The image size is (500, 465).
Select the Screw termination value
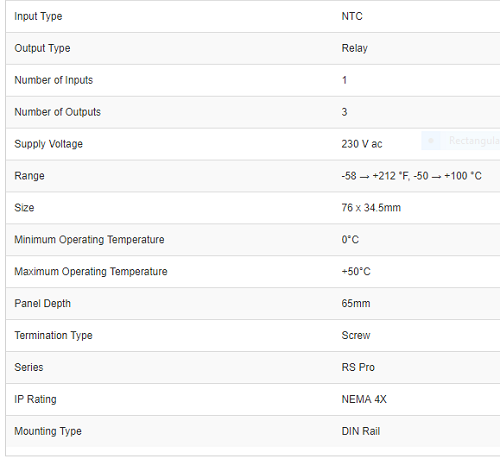(356, 335)
